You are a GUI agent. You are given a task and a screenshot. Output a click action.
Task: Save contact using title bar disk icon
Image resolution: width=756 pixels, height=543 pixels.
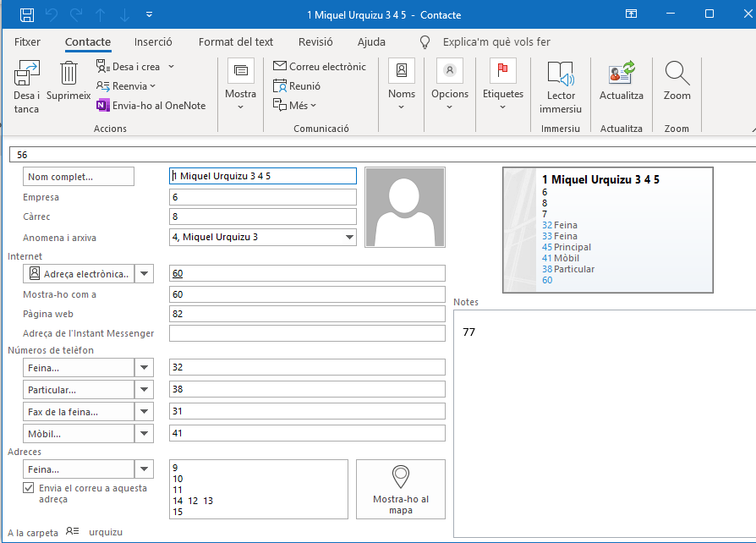coord(27,14)
